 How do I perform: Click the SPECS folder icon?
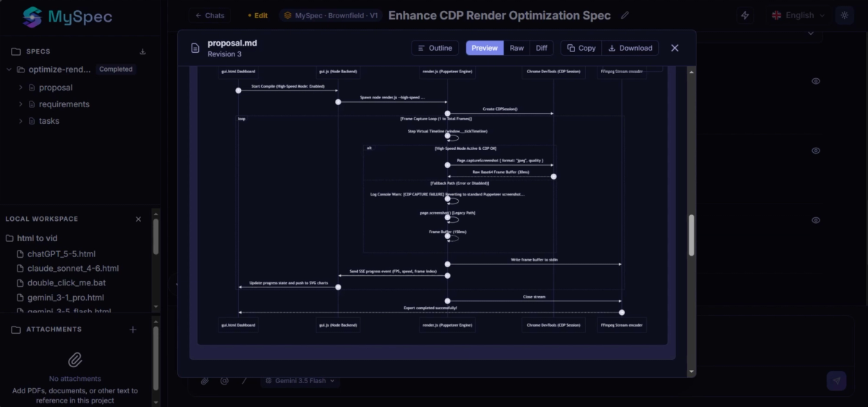coord(16,51)
